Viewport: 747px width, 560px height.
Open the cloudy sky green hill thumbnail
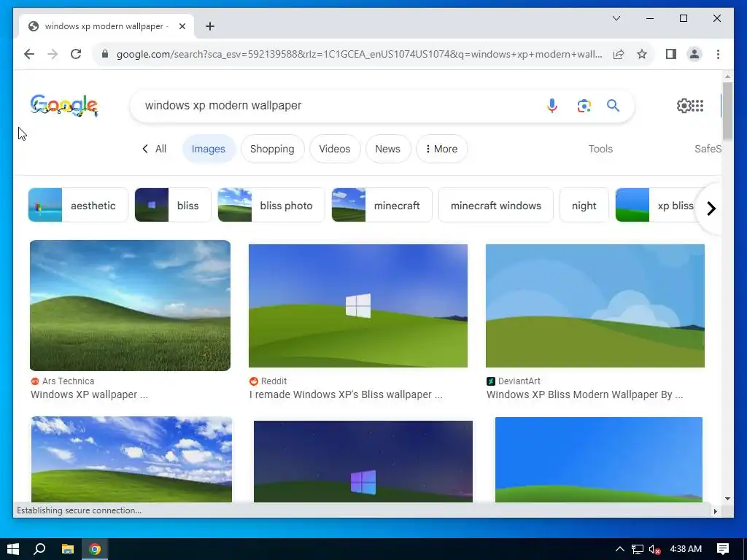131,459
